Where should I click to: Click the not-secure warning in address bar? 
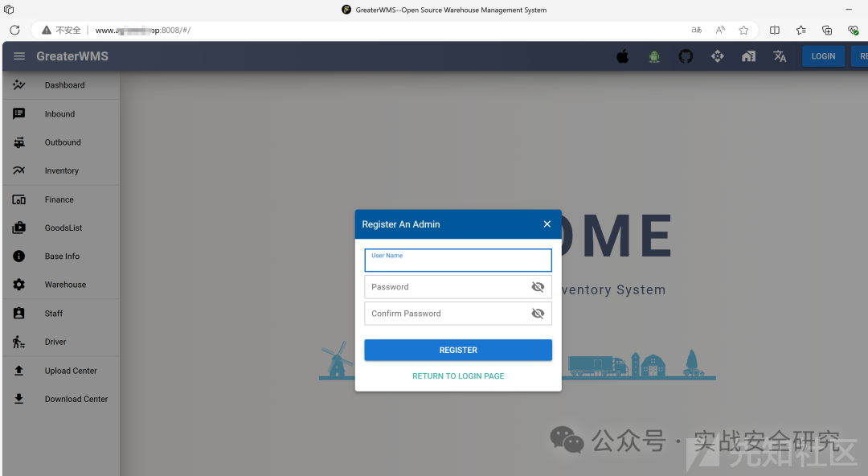[x=61, y=30]
